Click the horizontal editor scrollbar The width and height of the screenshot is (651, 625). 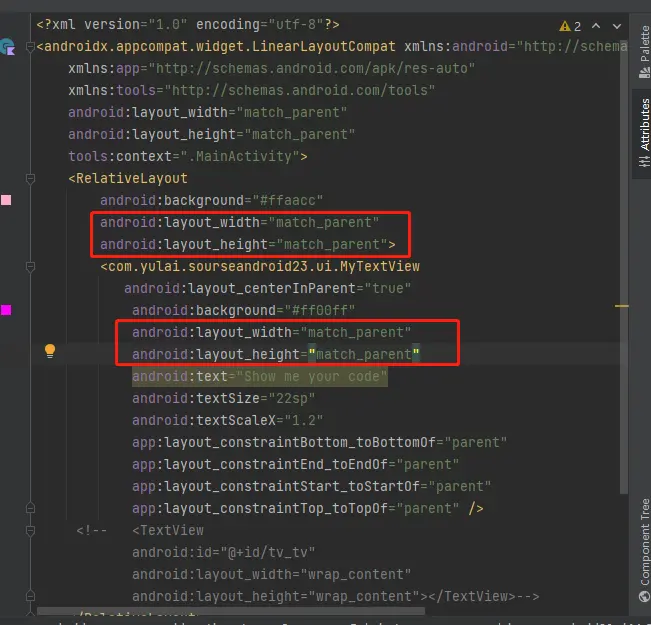231,611
